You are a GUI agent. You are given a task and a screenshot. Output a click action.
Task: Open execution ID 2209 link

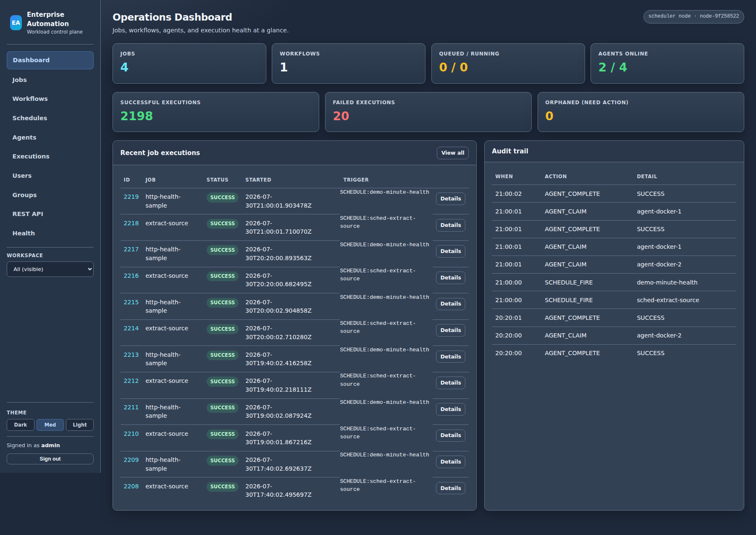coord(131,460)
